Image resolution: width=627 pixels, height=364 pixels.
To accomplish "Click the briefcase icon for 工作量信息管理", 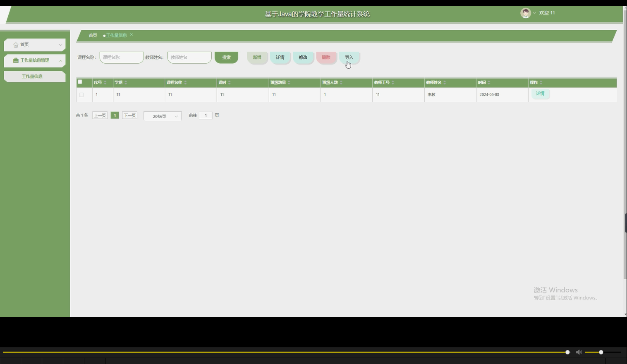I will [15, 60].
